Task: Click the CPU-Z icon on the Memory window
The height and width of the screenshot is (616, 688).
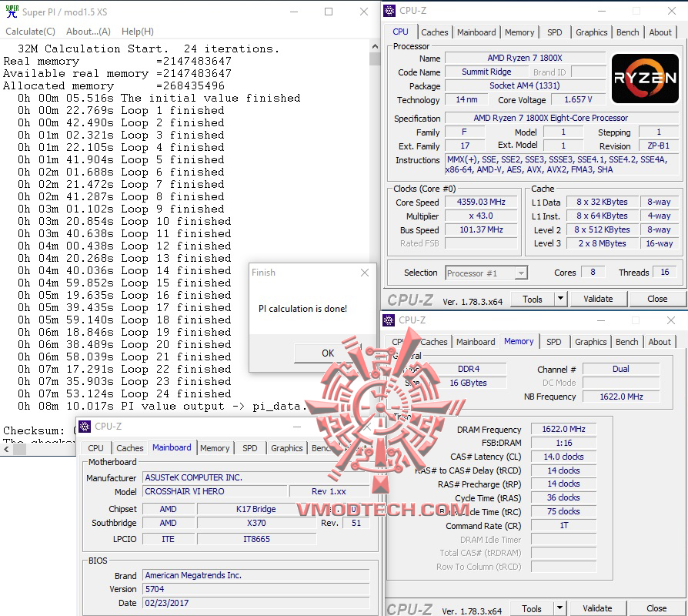Action: coord(388,320)
